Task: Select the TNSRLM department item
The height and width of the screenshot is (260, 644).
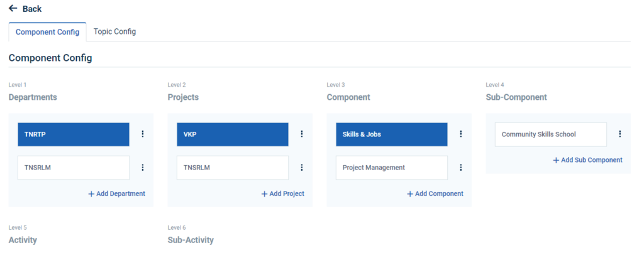Action: [x=74, y=168]
